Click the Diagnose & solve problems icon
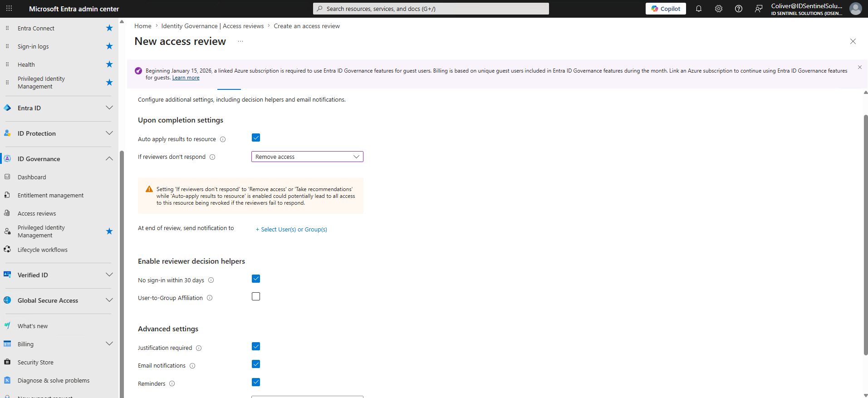The image size is (868, 398). point(7,380)
